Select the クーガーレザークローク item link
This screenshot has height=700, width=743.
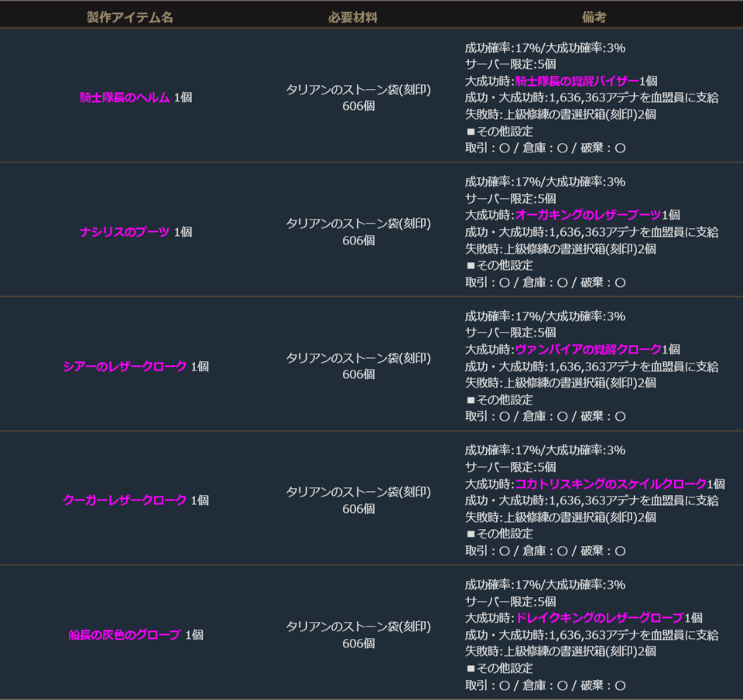point(125,500)
